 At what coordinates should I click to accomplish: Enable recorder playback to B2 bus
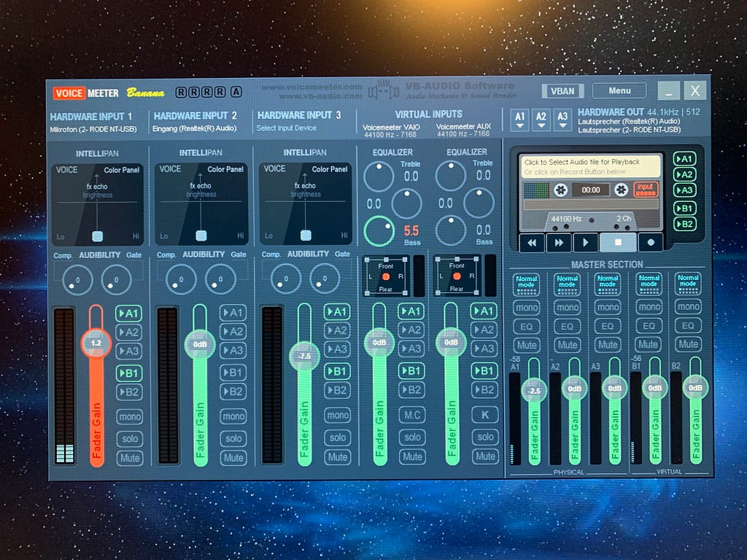[684, 224]
